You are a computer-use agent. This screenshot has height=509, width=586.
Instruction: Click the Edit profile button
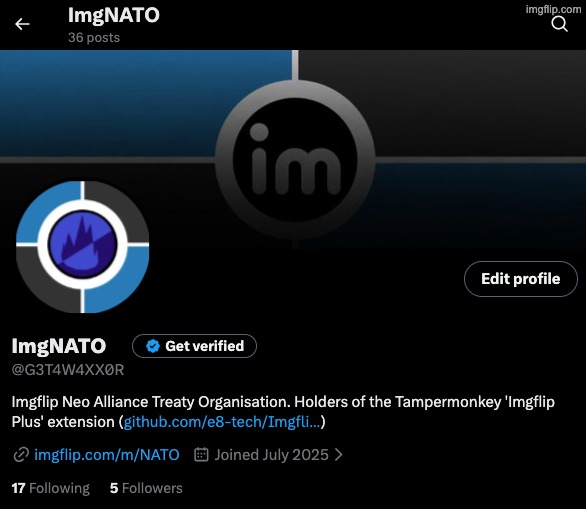coord(521,279)
